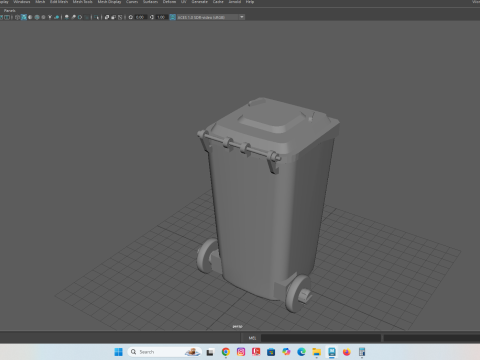This screenshot has height=360, width=480.
Task: Click the persp camera label
Action: tap(238, 326)
